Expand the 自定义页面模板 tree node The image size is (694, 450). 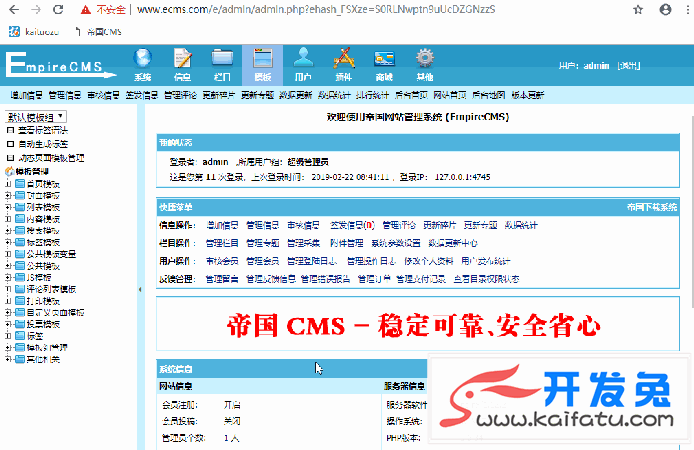tap(8, 312)
